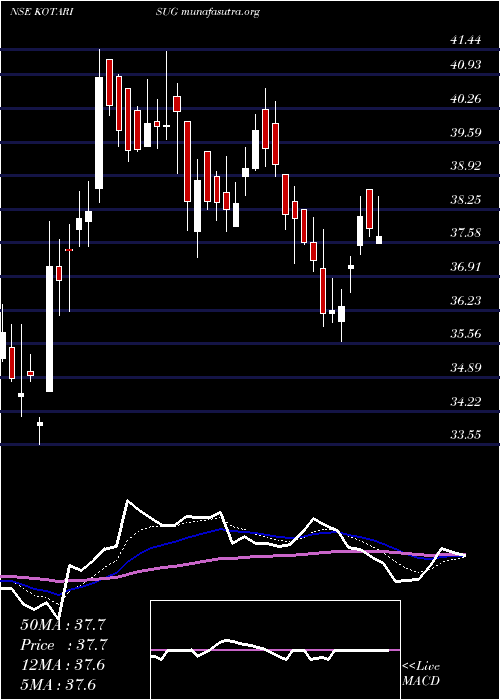Click the 36.23 price axis label
The width and height of the screenshot is (500, 700).
point(466,300)
